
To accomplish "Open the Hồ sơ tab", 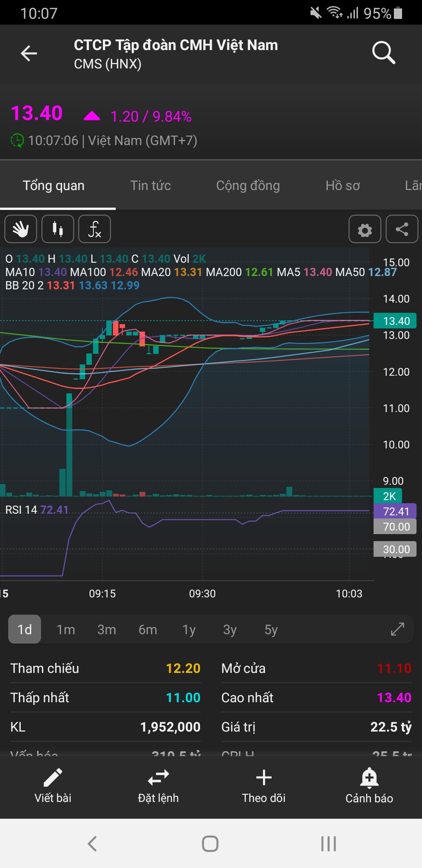I will pos(343,185).
